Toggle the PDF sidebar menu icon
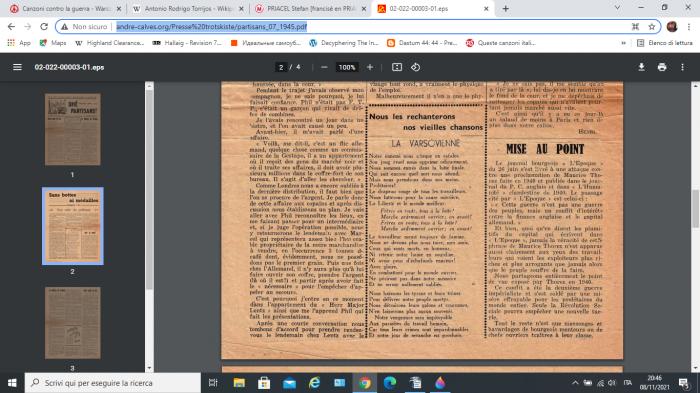This screenshot has width=700, height=393. click(x=17, y=67)
